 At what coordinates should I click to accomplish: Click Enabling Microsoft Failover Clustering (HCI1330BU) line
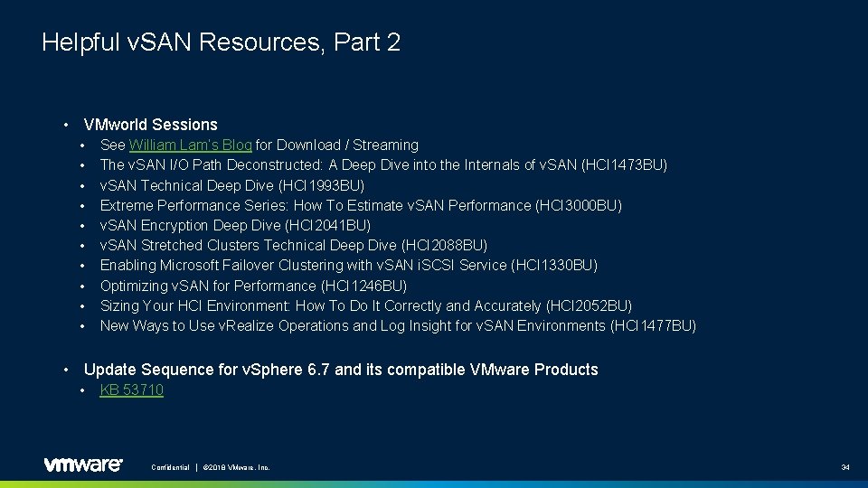[x=349, y=265]
